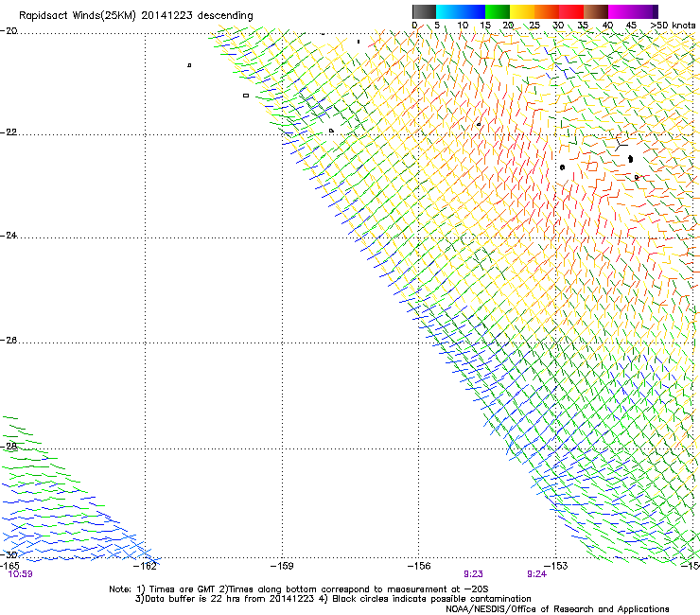This screenshot has width=700, height=615.
Task: Click the brown 35-40 knots color segment
Action: click(x=596, y=11)
